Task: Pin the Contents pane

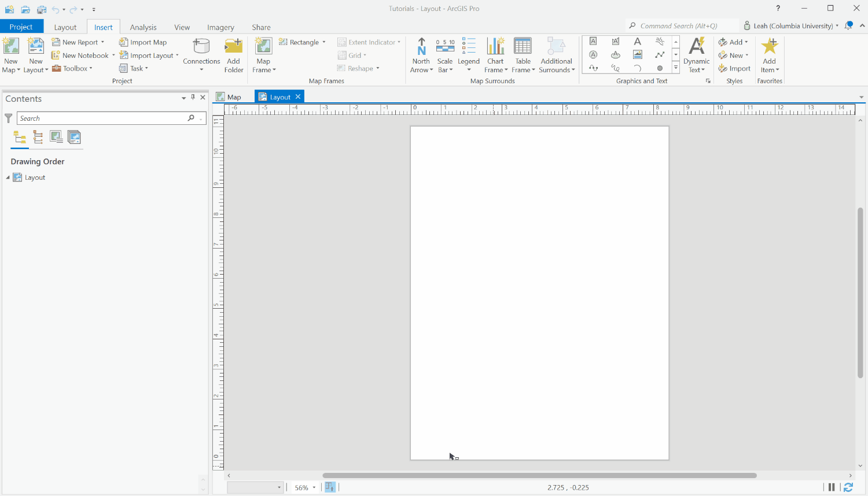Action: 193,97
